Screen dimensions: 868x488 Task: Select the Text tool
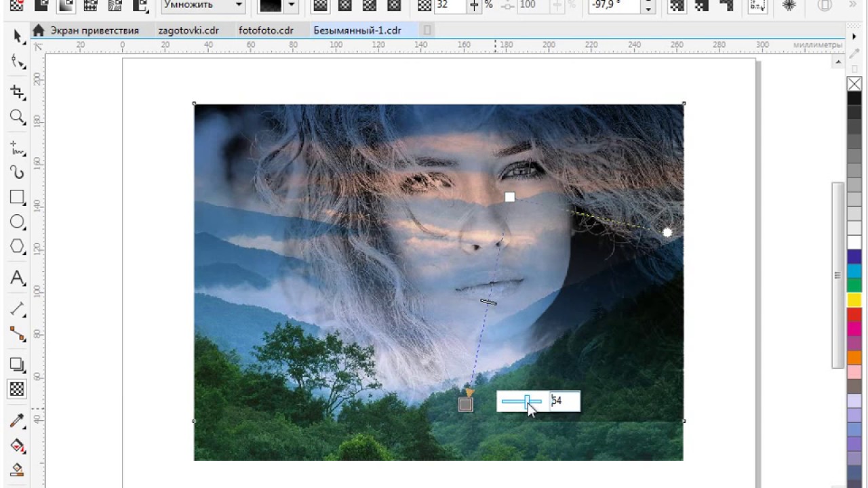pos(17,277)
